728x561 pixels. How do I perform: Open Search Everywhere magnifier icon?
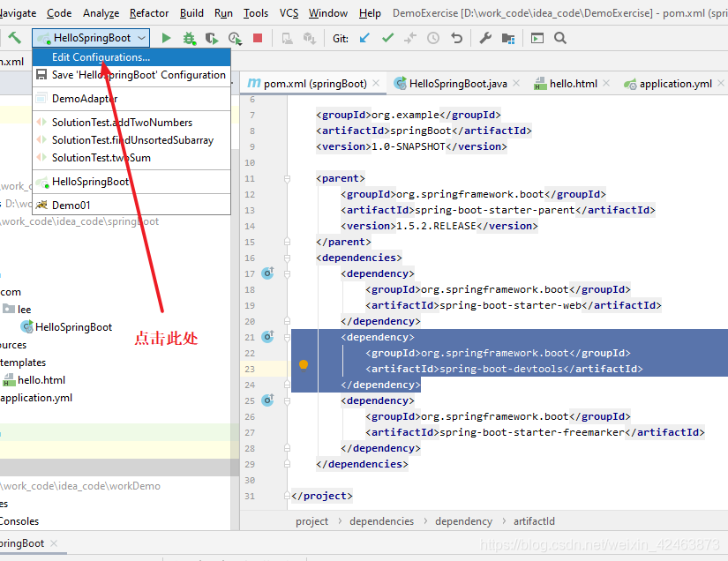tap(560, 38)
